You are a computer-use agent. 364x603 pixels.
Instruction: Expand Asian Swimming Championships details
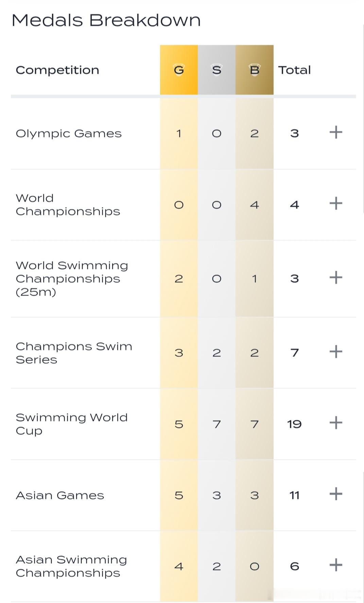[x=336, y=565]
